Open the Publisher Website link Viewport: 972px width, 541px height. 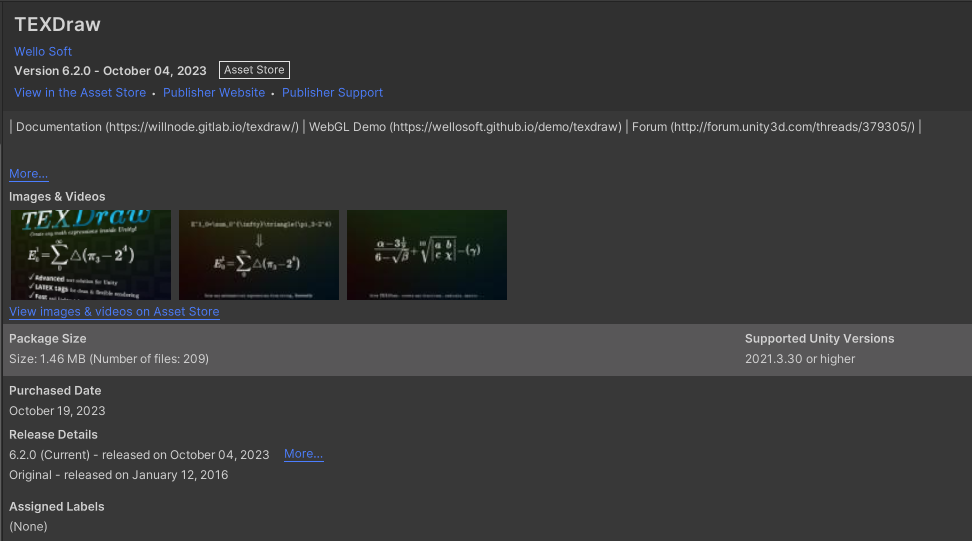214,92
